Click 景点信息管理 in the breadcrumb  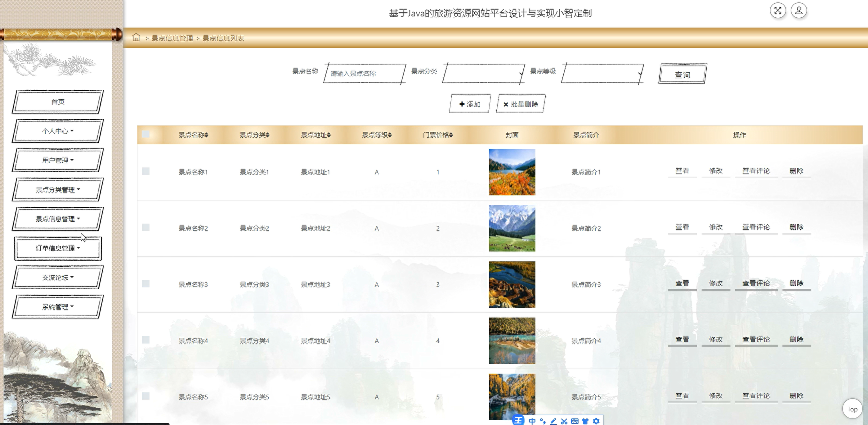[172, 38]
